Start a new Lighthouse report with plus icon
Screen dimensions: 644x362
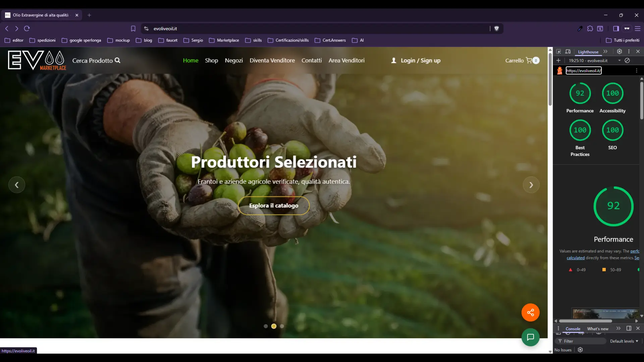[558, 61]
